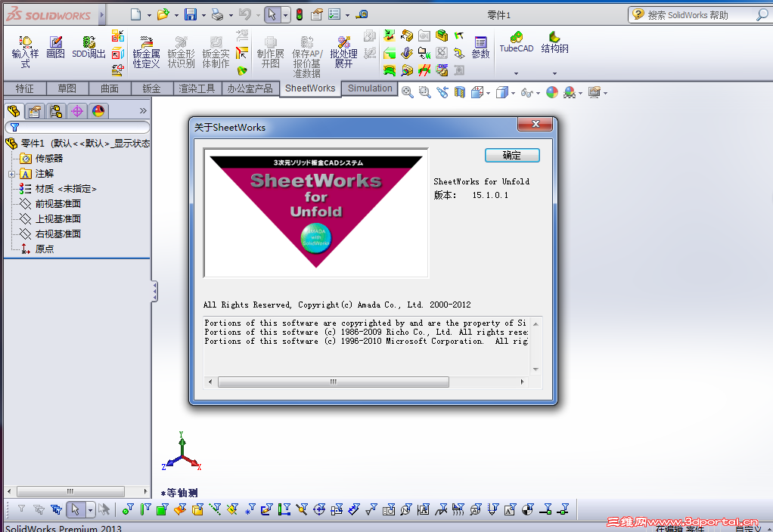
Task: Toggle the Select arrow tool in filter bar
Action: point(75,509)
